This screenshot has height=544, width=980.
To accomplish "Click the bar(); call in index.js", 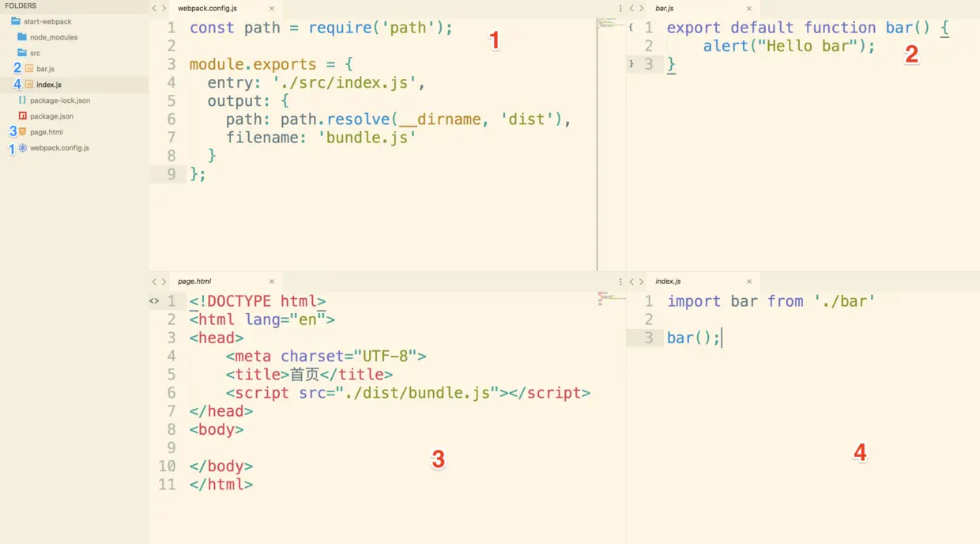I will 694,338.
